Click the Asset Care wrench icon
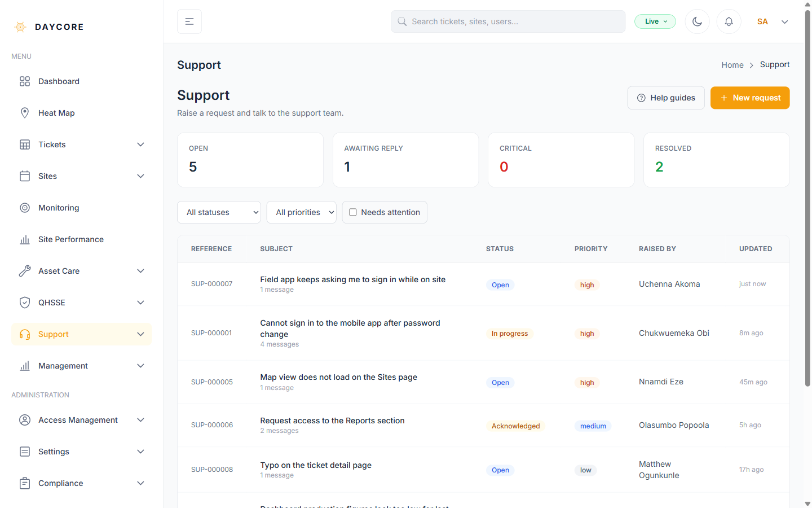Screen dimensions: 812x508 (25, 271)
